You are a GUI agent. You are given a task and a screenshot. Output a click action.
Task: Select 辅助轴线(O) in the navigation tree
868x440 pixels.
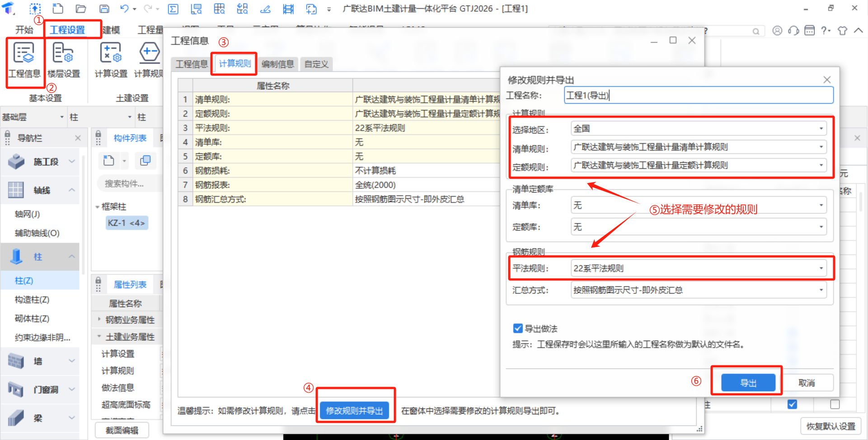[x=37, y=233]
